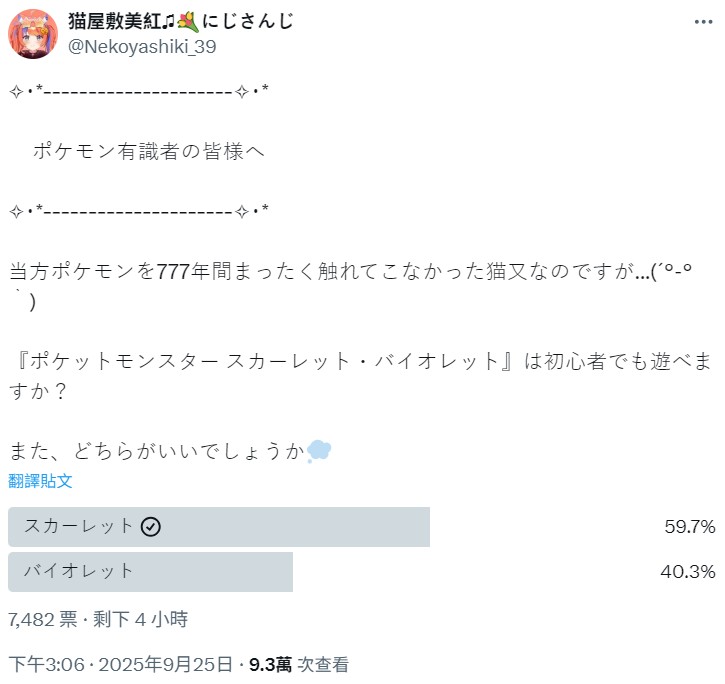Image resolution: width=725 pixels, height=684 pixels.
Task: Click the 7,482 票 vote count
Action: coord(42,619)
